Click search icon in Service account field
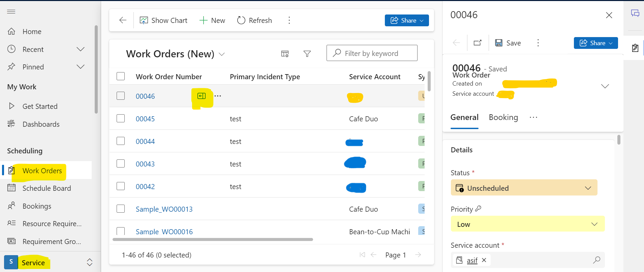The image size is (644, 272). tap(596, 260)
